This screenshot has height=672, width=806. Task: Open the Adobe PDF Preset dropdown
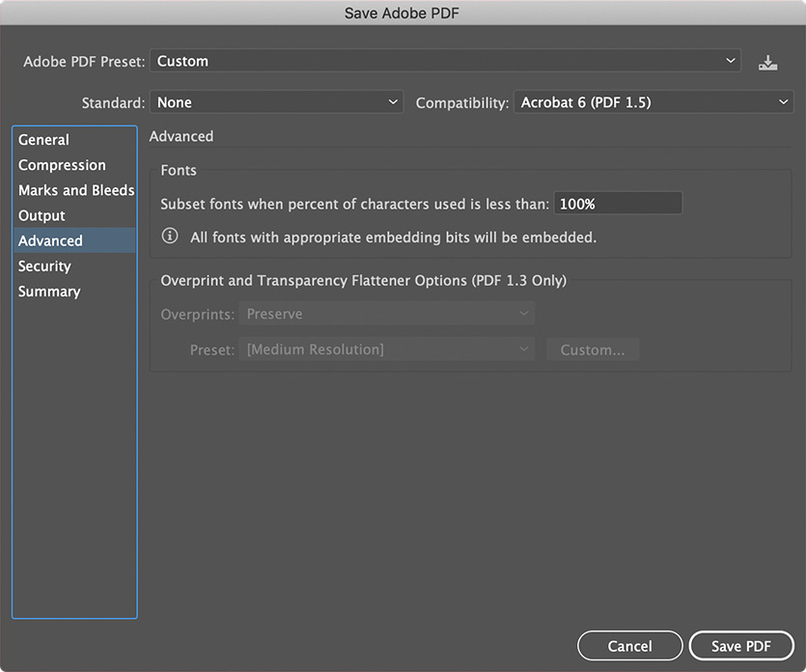tap(445, 61)
